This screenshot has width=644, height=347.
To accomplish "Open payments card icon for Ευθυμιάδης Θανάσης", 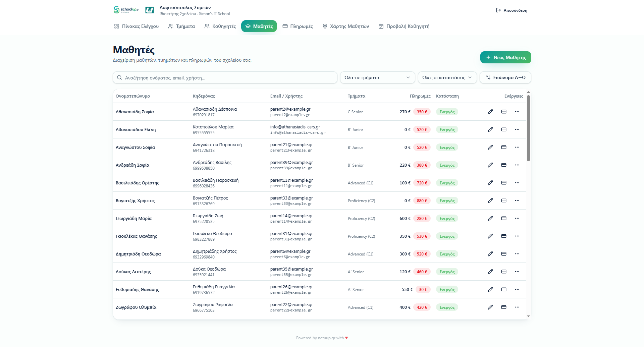I will click(504, 289).
